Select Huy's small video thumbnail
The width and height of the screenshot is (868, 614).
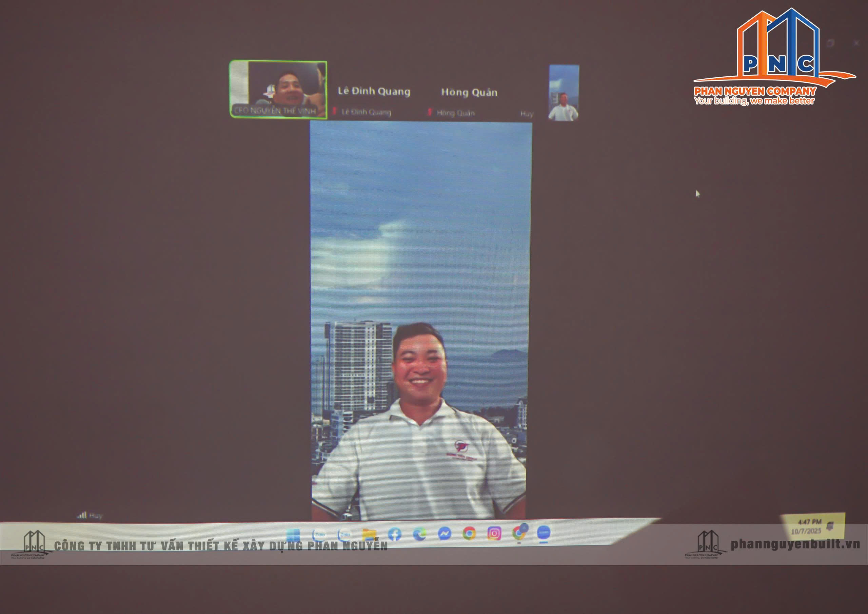click(x=564, y=93)
